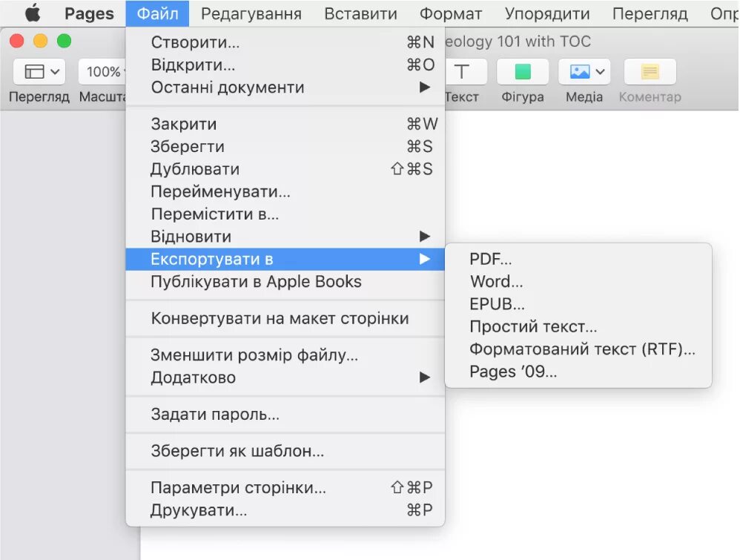Viewport: 740px width, 560px height.
Task: Click the document title with TOC
Action: click(518, 42)
